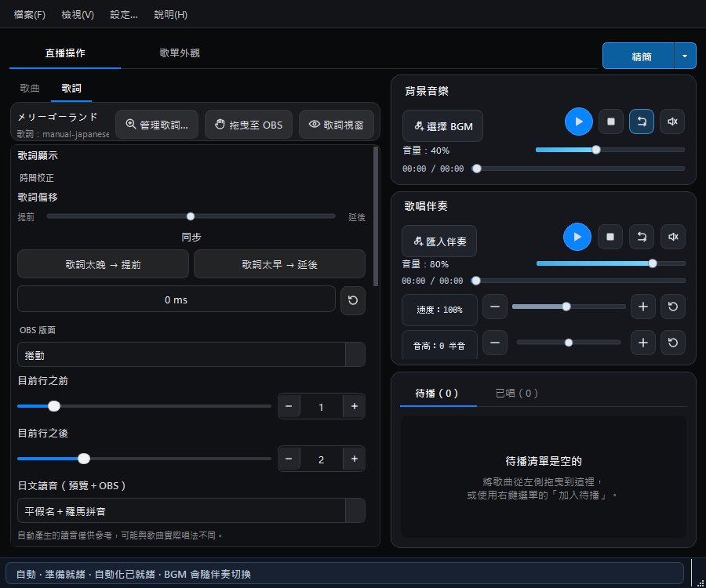Switch to 已唱 (0) tab
Viewport: 706px width, 588px height.
516,394
